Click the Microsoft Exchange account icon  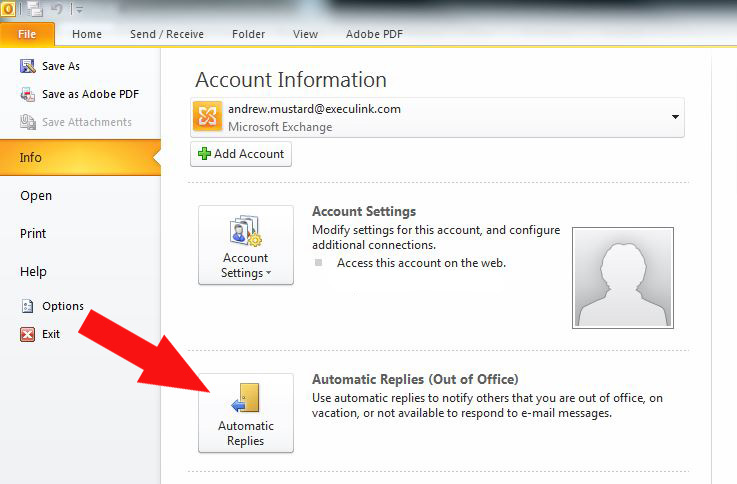tap(207, 117)
